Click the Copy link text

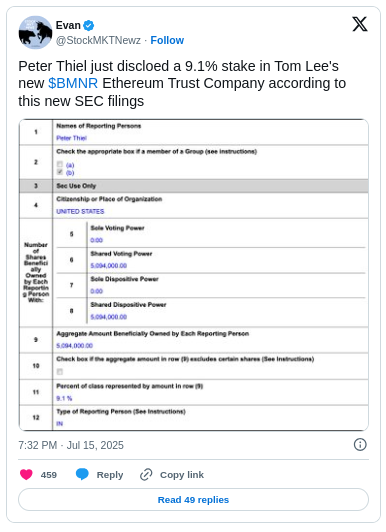[x=182, y=475]
